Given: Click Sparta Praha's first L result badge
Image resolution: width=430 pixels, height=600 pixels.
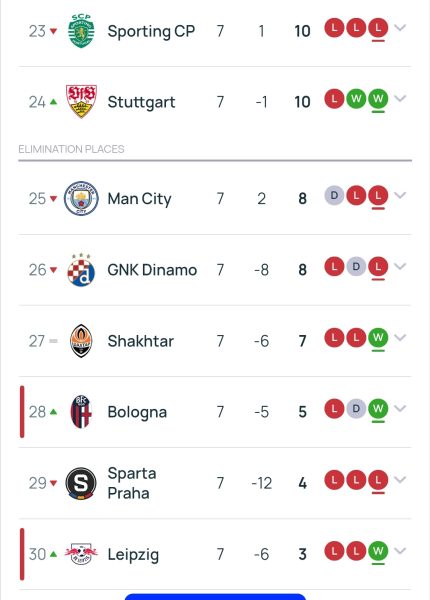Looking at the screenshot, I should 334,480.
